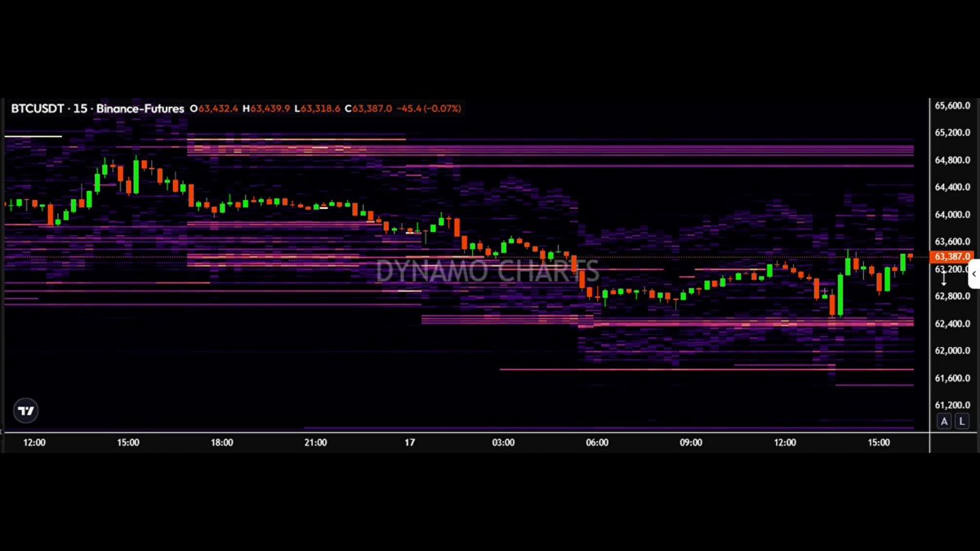The width and height of the screenshot is (980, 551).
Task: Click the 65,600.0 price axis label
Action: (952, 105)
